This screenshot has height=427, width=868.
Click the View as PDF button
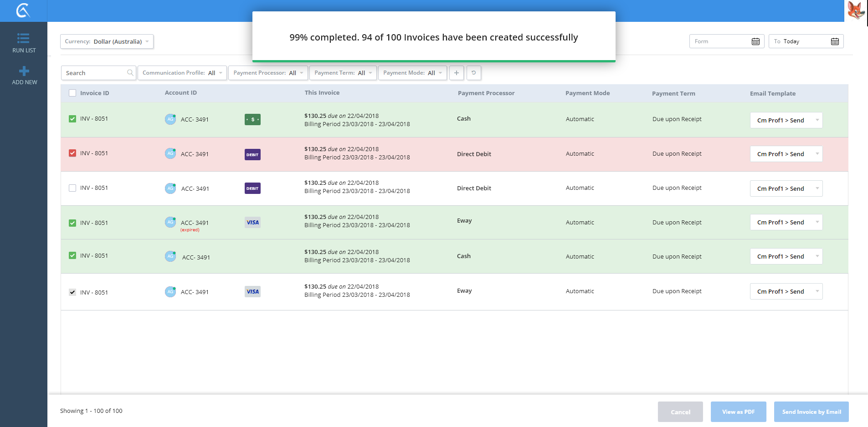click(x=738, y=412)
